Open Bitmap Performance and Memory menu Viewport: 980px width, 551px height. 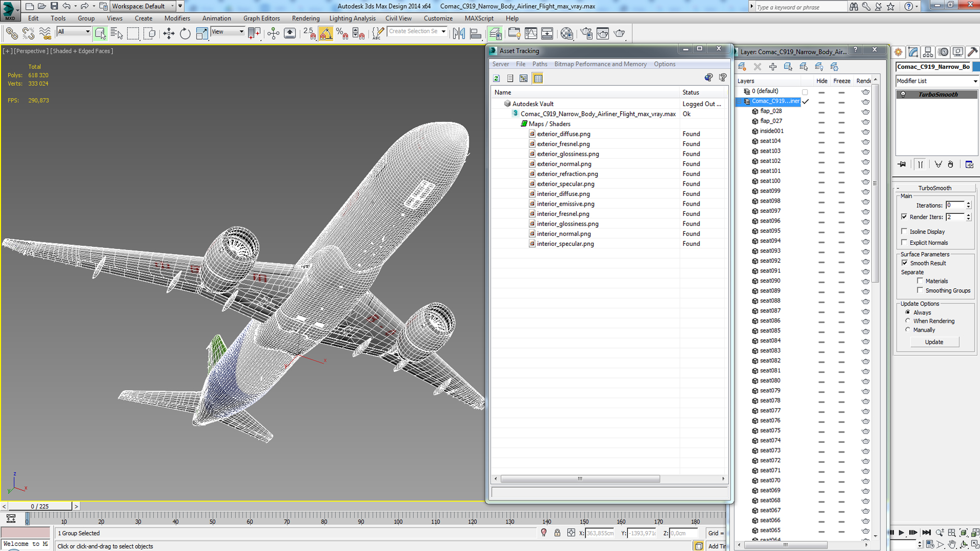point(600,64)
